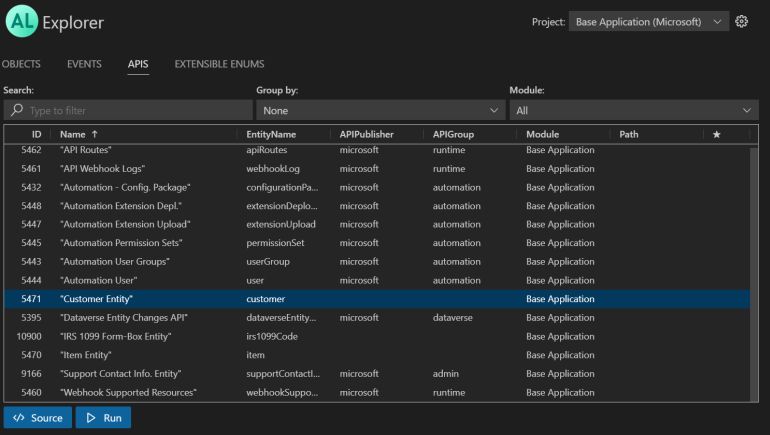Click the permissionSet entity name cell
The width and height of the screenshot is (770, 435).
tap(275, 243)
